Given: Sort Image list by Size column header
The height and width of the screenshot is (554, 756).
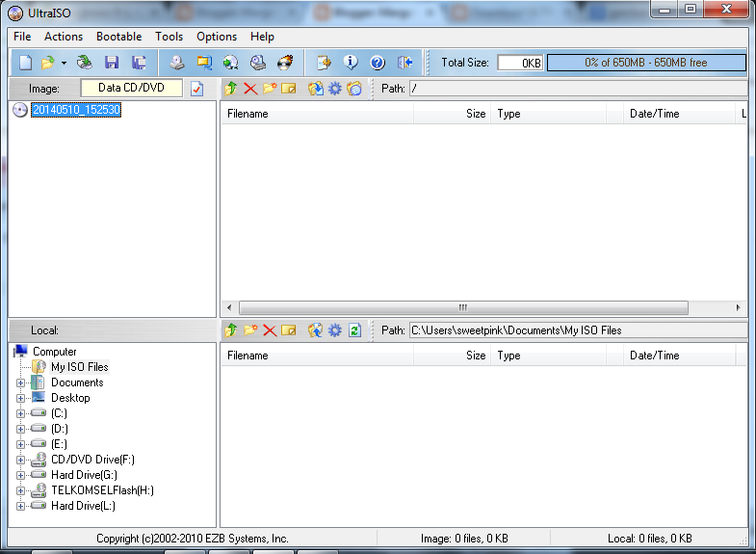Looking at the screenshot, I should point(452,114).
